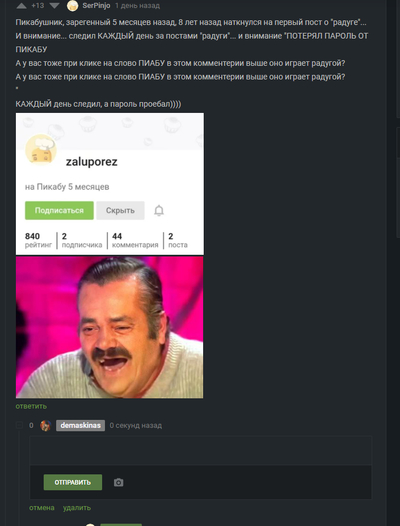
Task: Click the demaskinas username tag
Action: pyautogui.click(x=81, y=425)
